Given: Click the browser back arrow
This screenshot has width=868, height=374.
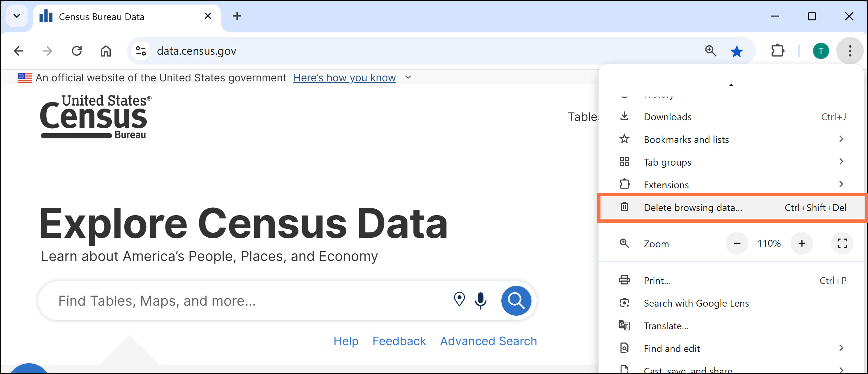Looking at the screenshot, I should tap(18, 51).
